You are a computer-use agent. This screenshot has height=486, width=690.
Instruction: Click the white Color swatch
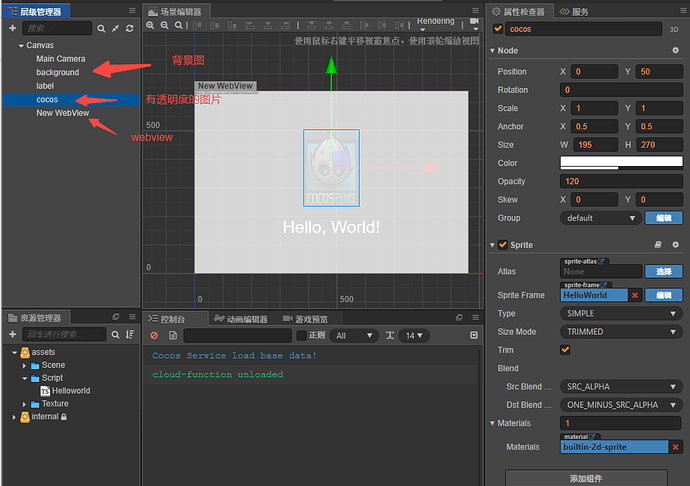620,162
